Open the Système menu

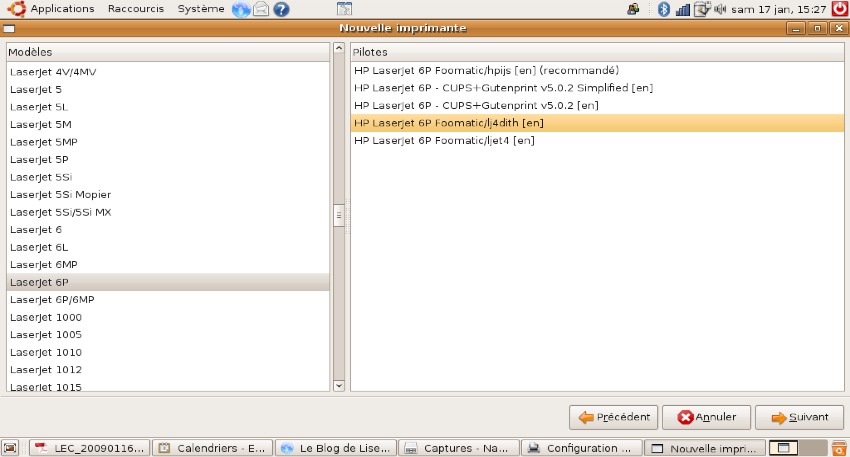(201, 9)
